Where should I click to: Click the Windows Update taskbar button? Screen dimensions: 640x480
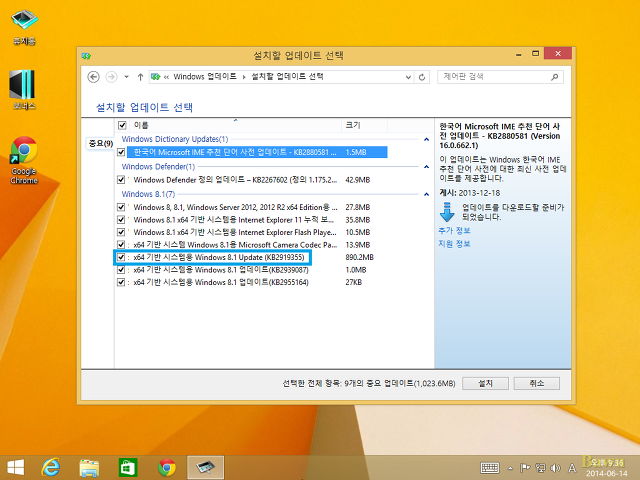205,468
